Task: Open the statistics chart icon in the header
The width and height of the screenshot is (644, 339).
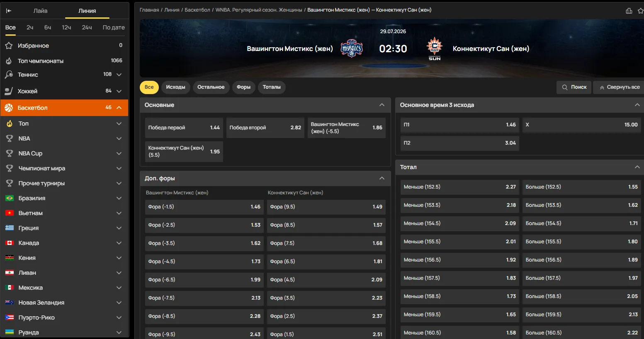Action: (x=629, y=11)
